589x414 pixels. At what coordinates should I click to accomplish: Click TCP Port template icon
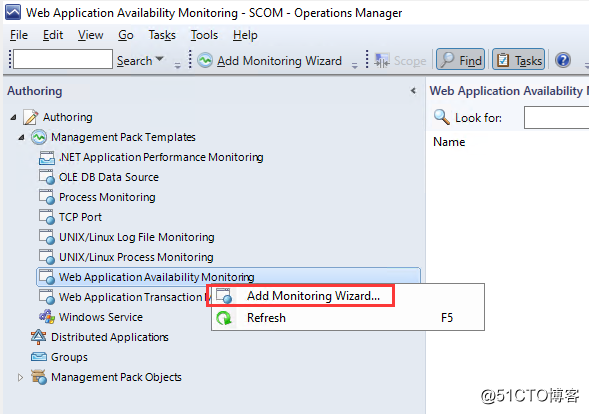[47, 217]
